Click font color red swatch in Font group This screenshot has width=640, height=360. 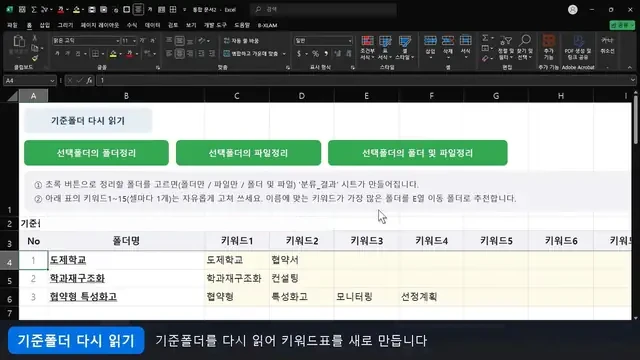(x=129, y=54)
